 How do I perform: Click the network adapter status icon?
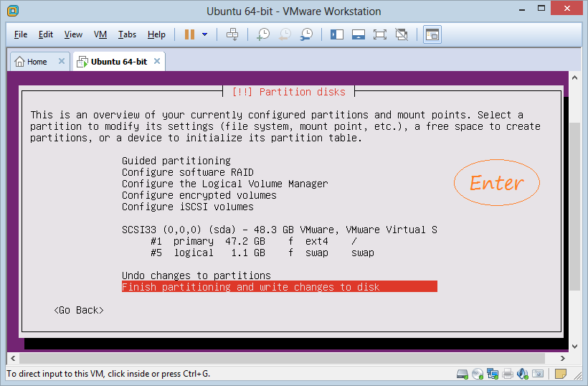tap(493, 374)
